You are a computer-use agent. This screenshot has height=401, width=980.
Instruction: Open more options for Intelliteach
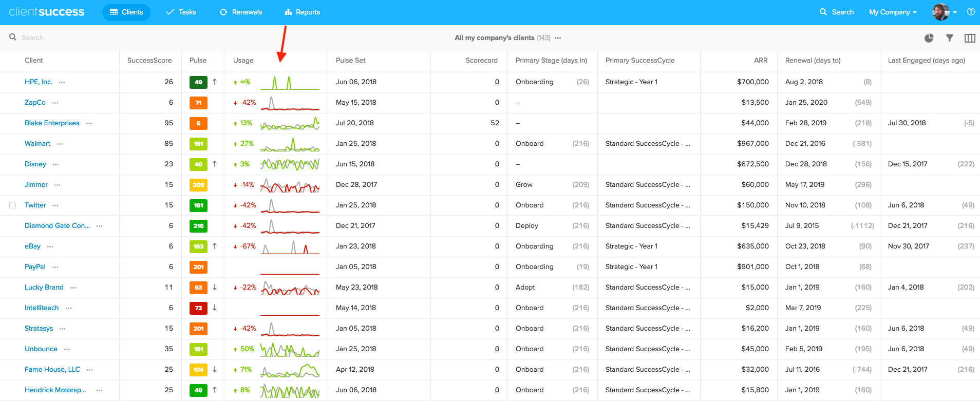coord(69,309)
